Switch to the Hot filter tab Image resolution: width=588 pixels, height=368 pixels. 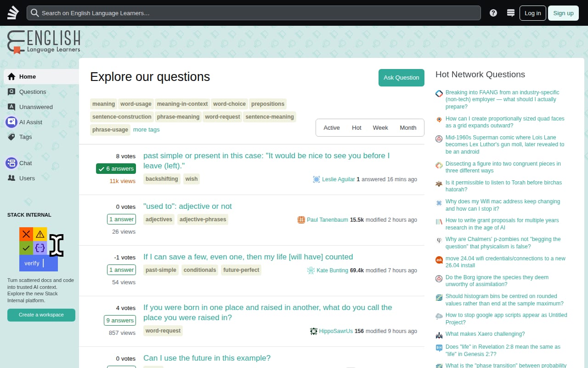pos(356,128)
